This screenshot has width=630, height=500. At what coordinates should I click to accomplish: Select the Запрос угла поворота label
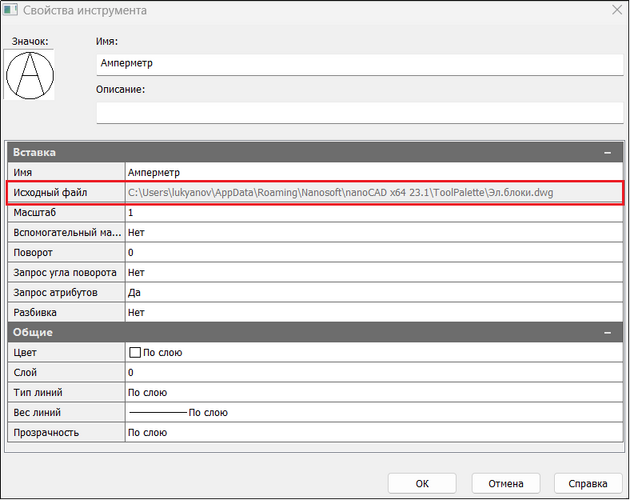coord(66,273)
